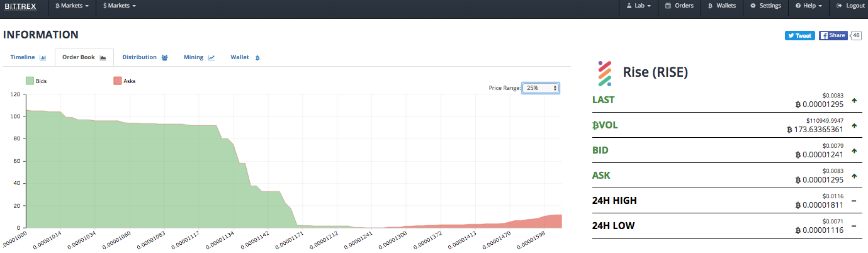The image size is (868, 253).
Task: Click the Tweet button
Action: [x=800, y=36]
